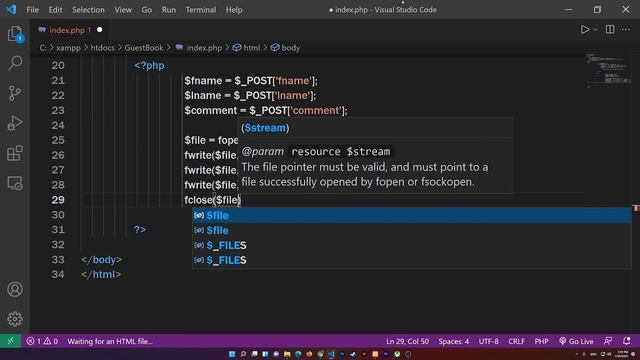Open the Manage gear icon

click(15, 319)
